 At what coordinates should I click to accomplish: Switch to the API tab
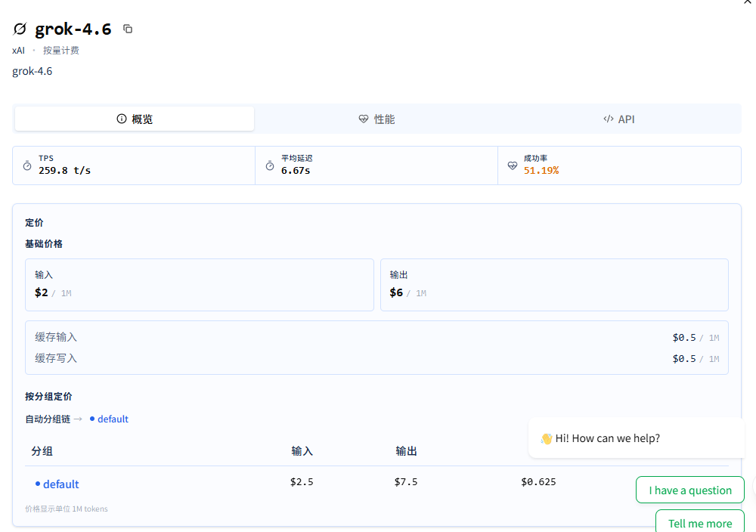point(619,119)
